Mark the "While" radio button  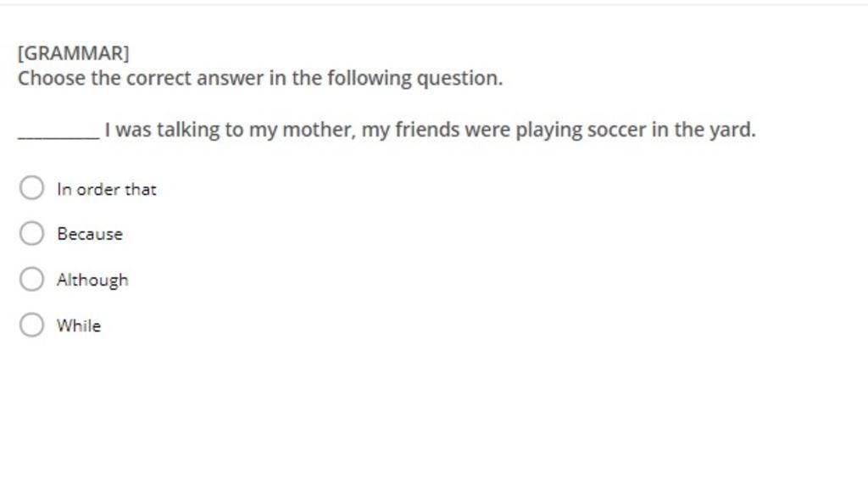(31, 325)
